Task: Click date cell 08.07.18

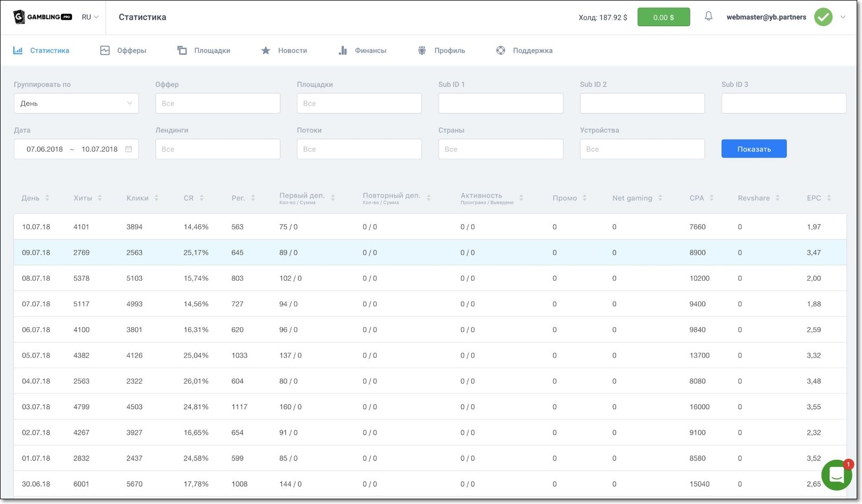Action: point(36,278)
